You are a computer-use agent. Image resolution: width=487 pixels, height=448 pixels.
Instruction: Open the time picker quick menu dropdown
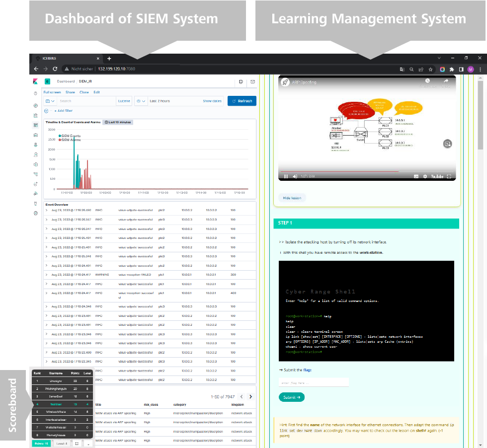coord(141,101)
